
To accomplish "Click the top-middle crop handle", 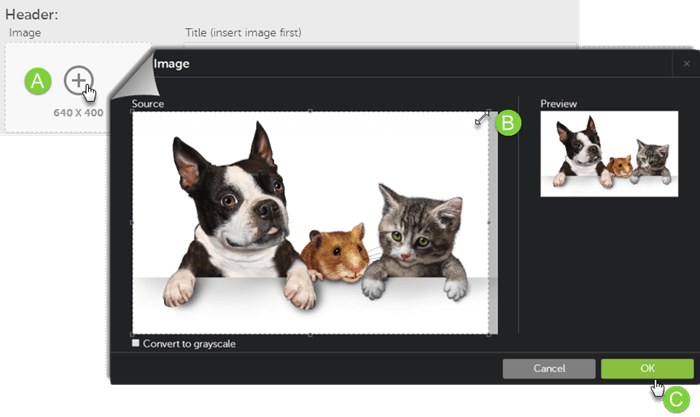I will click(311, 111).
